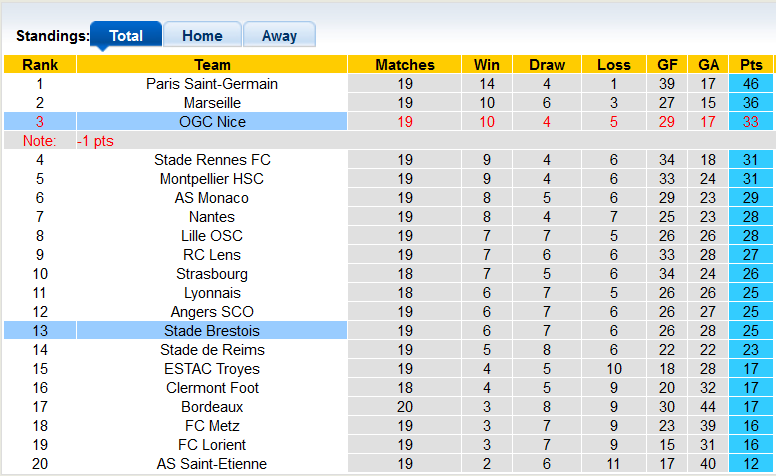This screenshot has height=476, width=776.
Task: Open Strasbourg team details
Action: [212, 274]
